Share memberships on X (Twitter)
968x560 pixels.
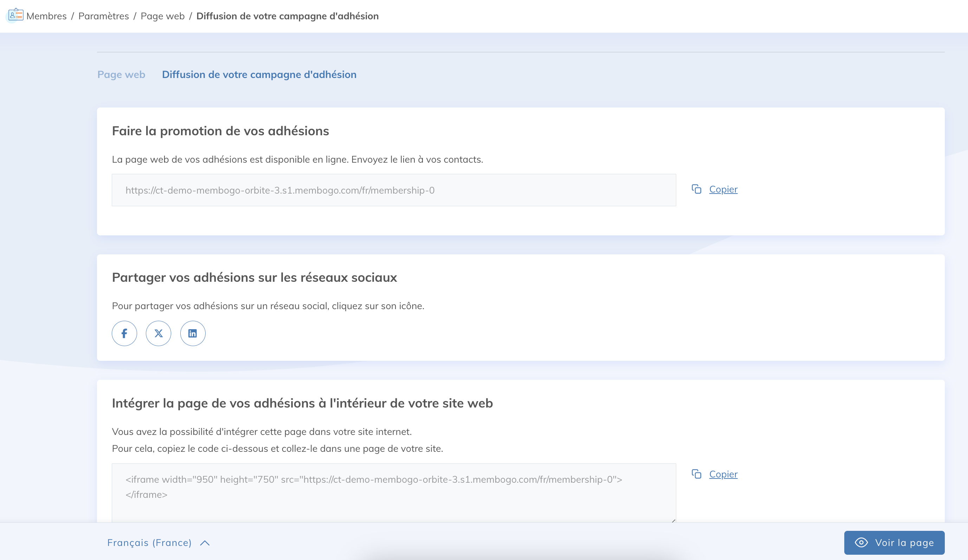click(x=158, y=333)
